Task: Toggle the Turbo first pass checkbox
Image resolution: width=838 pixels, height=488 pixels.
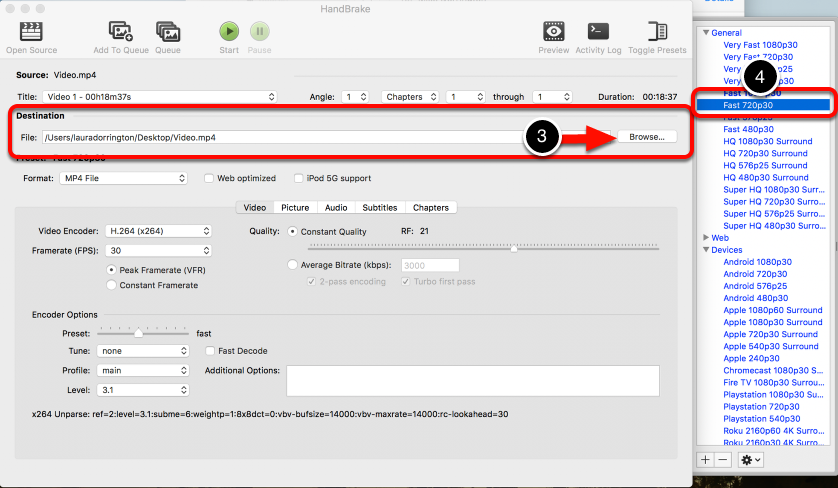Action: (406, 281)
